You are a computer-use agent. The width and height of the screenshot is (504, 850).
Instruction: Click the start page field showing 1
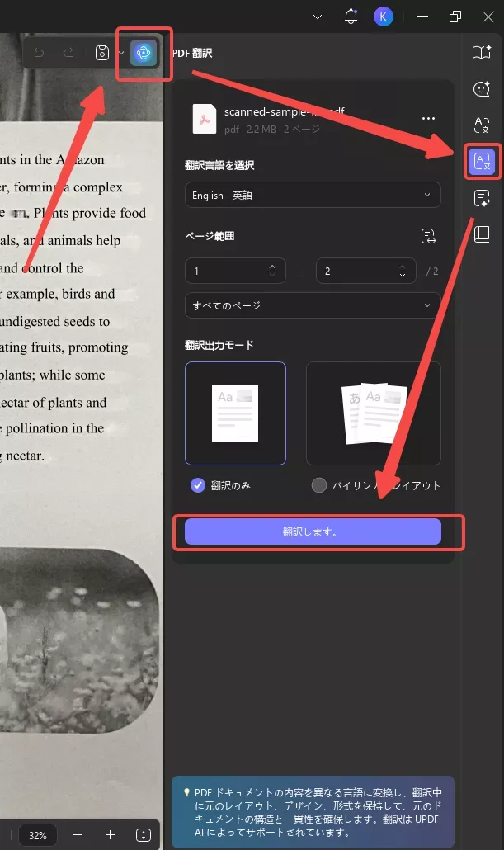[x=235, y=271]
